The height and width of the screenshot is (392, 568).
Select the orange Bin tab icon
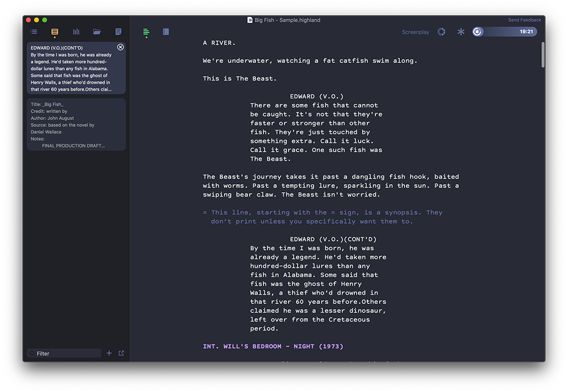55,32
